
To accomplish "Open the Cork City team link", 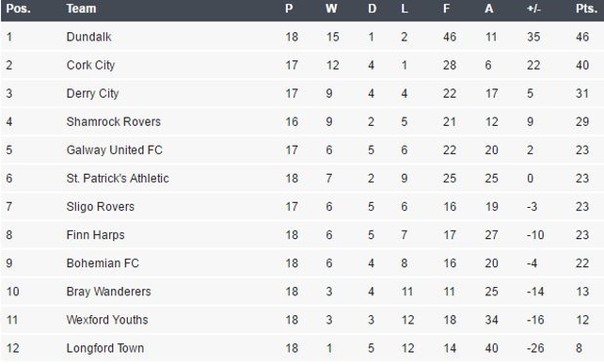I will point(90,65).
